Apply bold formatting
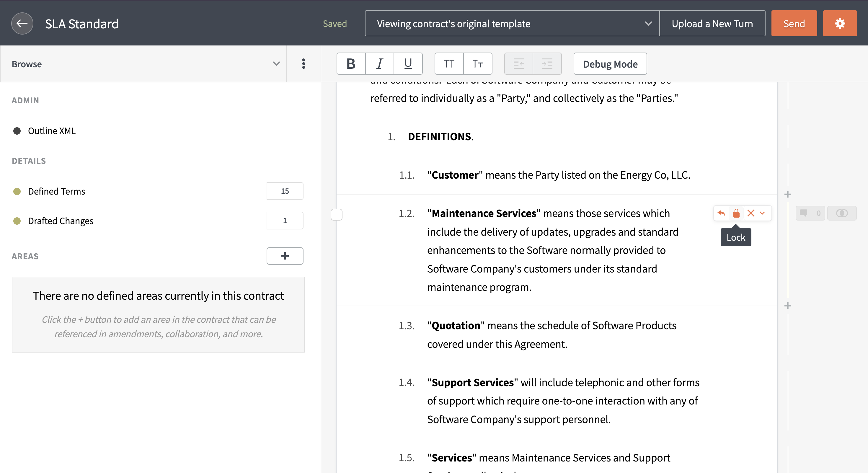The width and height of the screenshot is (868, 473). 351,64
